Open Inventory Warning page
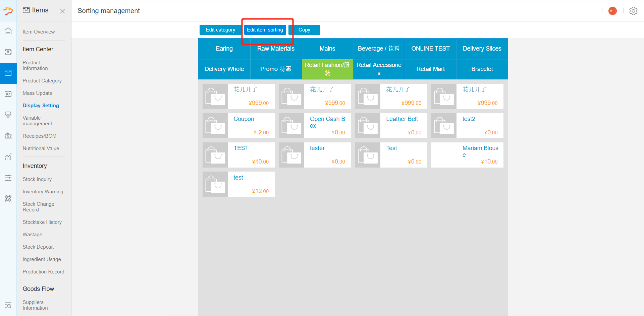The height and width of the screenshot is (316, 644). pyautogui.click(x=43, y=192)
